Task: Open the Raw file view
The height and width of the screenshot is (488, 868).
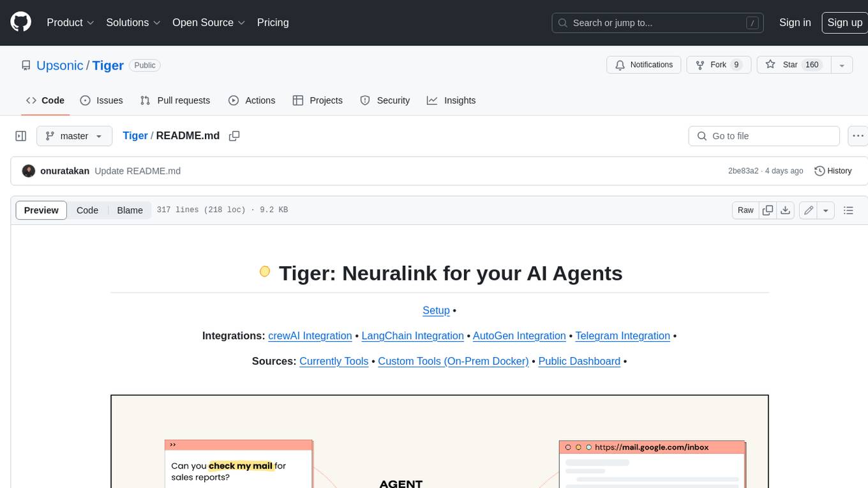Action: (745, 210)
